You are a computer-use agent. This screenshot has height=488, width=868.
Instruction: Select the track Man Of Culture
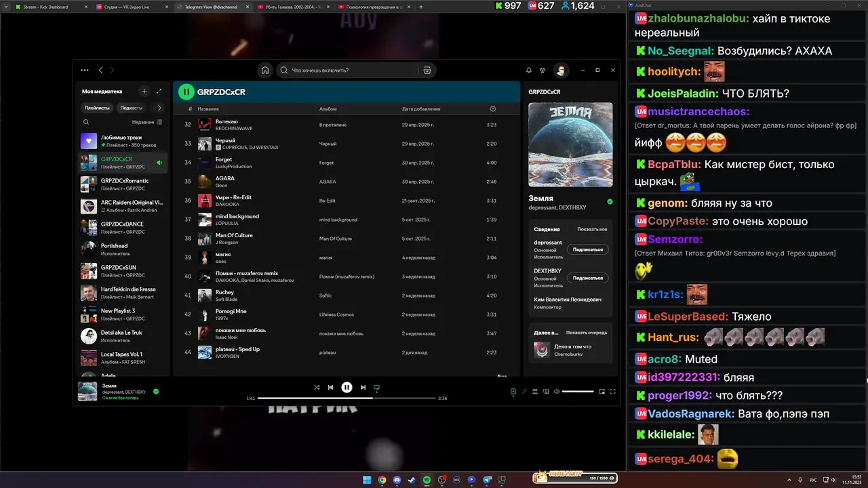tap(347, 239)
